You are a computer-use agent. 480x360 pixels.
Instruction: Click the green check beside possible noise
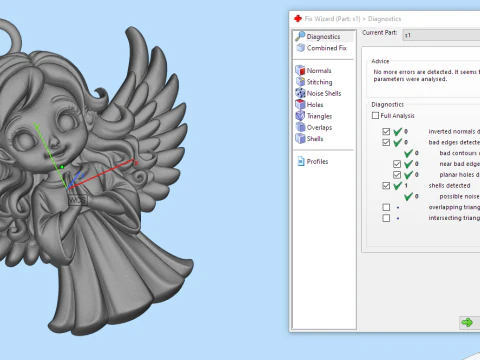coord(408,197)
